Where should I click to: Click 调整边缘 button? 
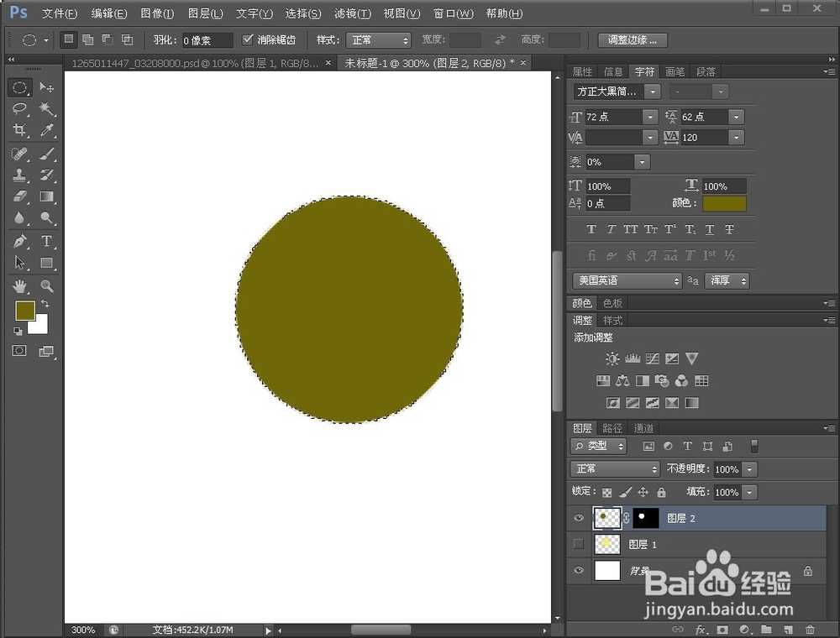click(633, 39)
